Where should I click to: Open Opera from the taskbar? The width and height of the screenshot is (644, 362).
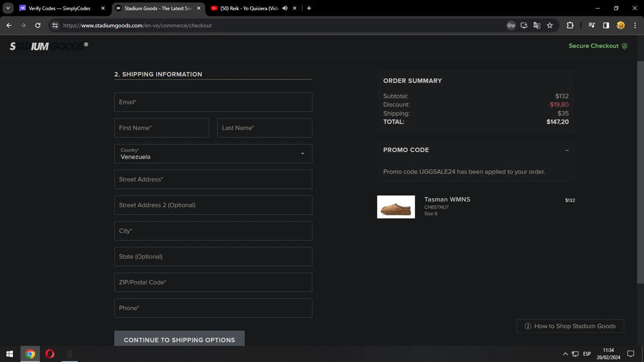[50, 354]
